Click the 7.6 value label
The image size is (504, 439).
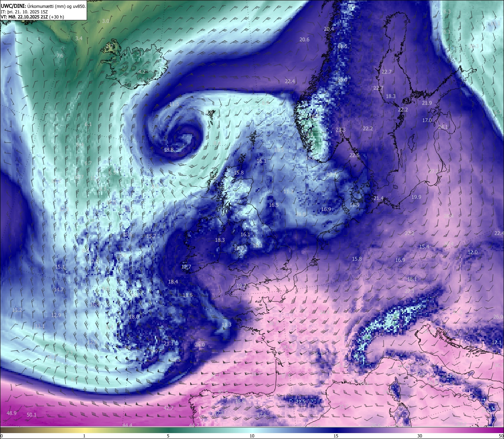click(60, 56)
